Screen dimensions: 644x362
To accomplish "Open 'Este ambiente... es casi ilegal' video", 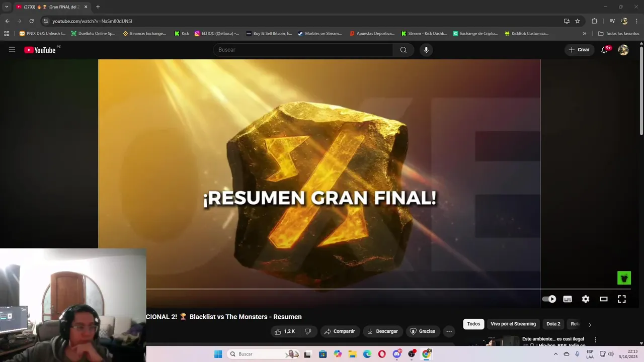I will point(553,339).
